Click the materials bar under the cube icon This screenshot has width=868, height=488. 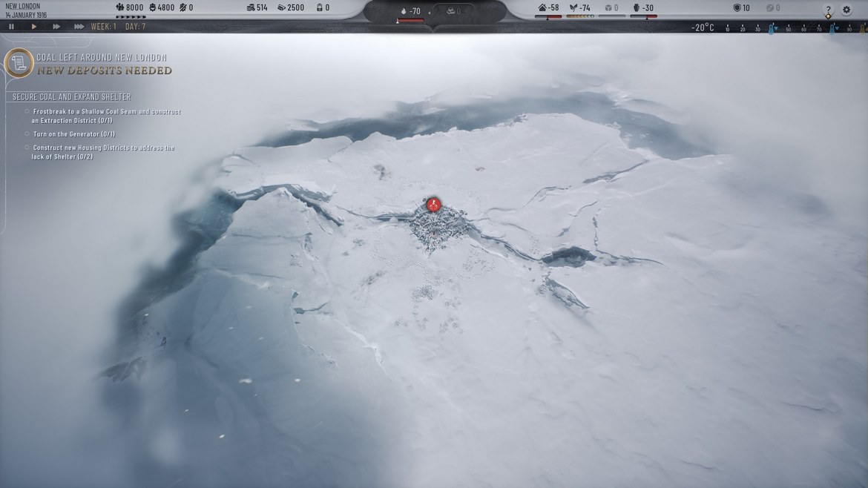[612, 16]
